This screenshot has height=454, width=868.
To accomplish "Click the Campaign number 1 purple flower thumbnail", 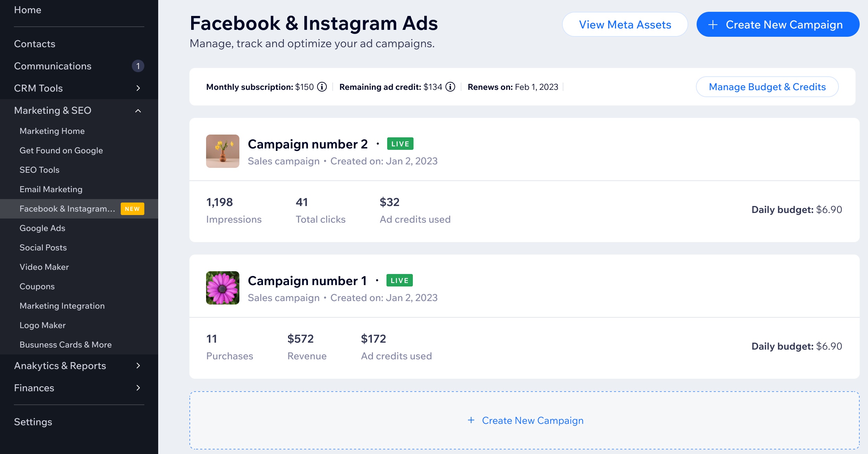I will (x=223, y=288).
